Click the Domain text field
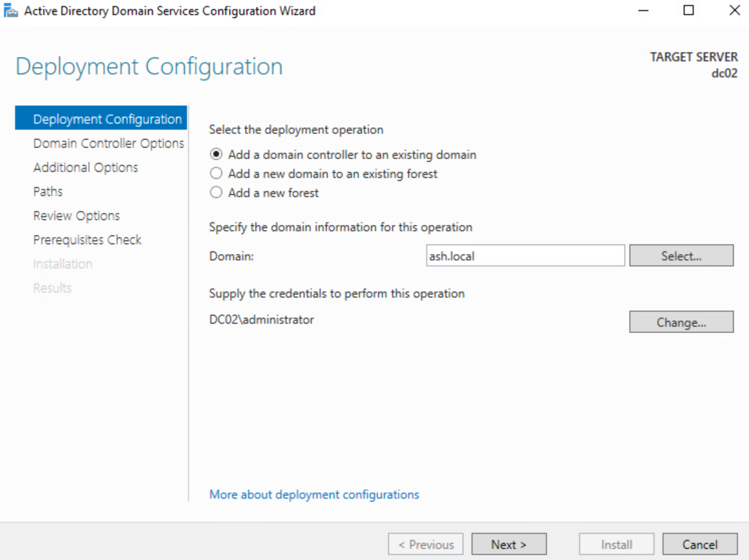This screenshot has width=749, height=560. 525,256
